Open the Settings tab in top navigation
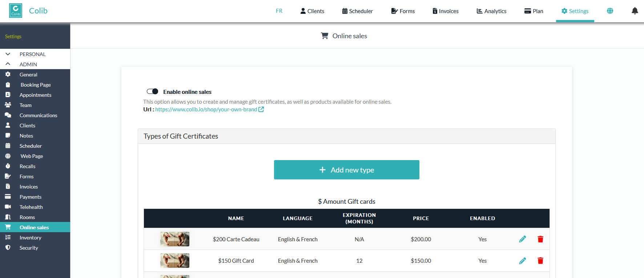This screenshot has height=278, width=644. (575, 11)
